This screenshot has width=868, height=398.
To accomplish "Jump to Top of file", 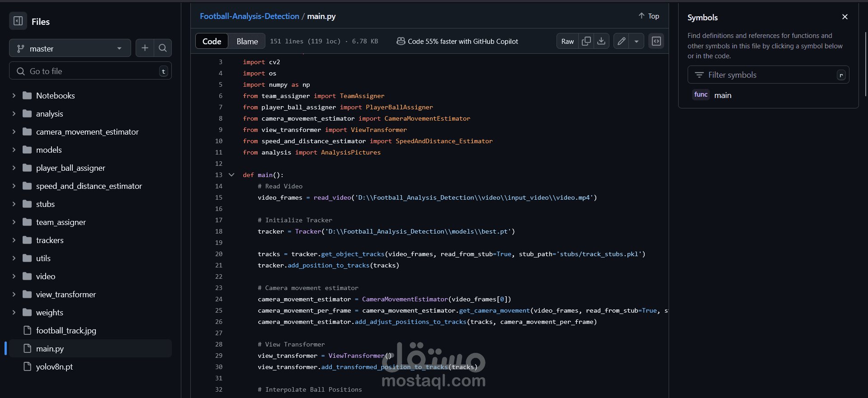I will 649,16.
